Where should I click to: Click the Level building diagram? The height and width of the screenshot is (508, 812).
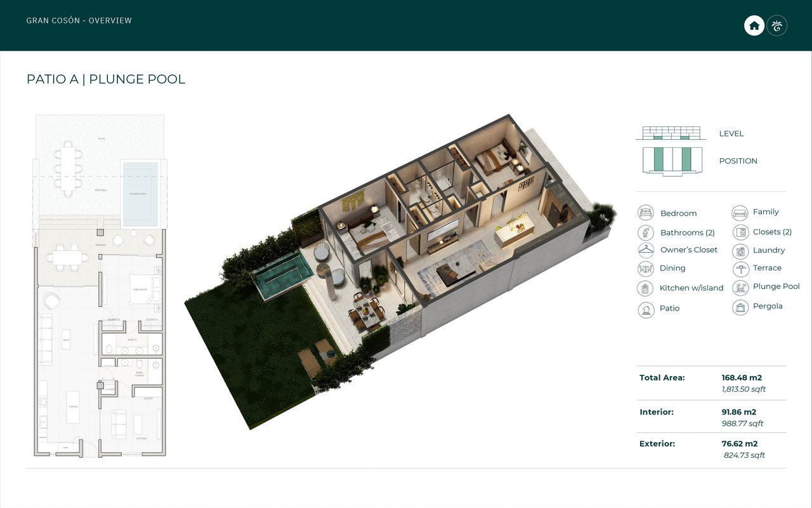point(671,133)
